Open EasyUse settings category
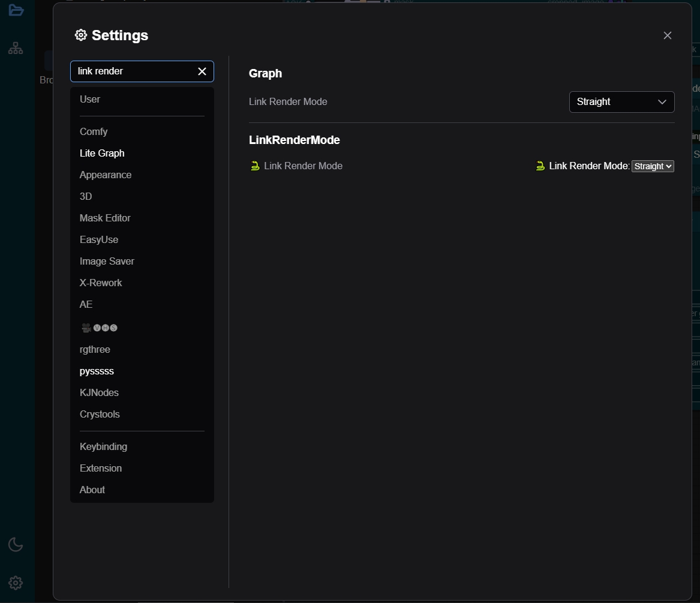The image size is (700, 603). click(x=142, y=240)
